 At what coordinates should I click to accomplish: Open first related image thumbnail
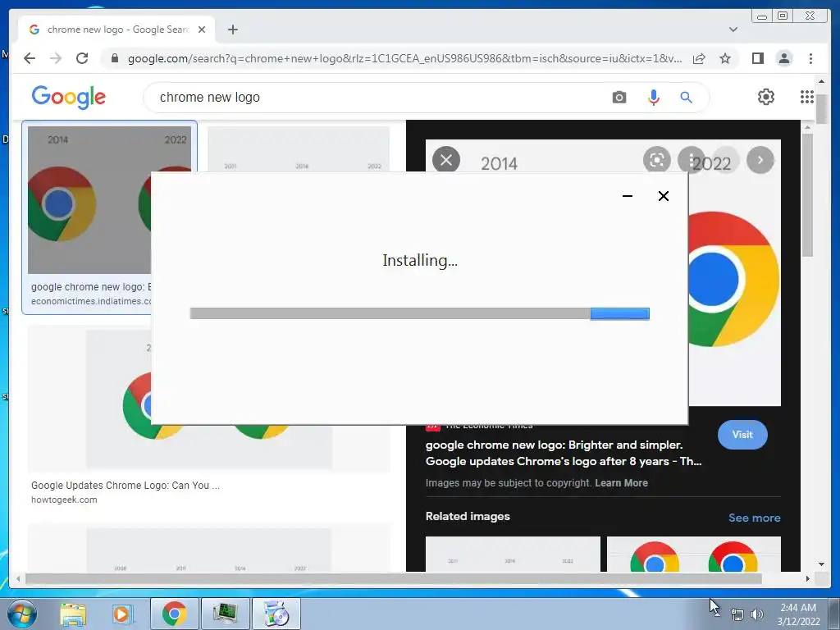pos(513,554)
